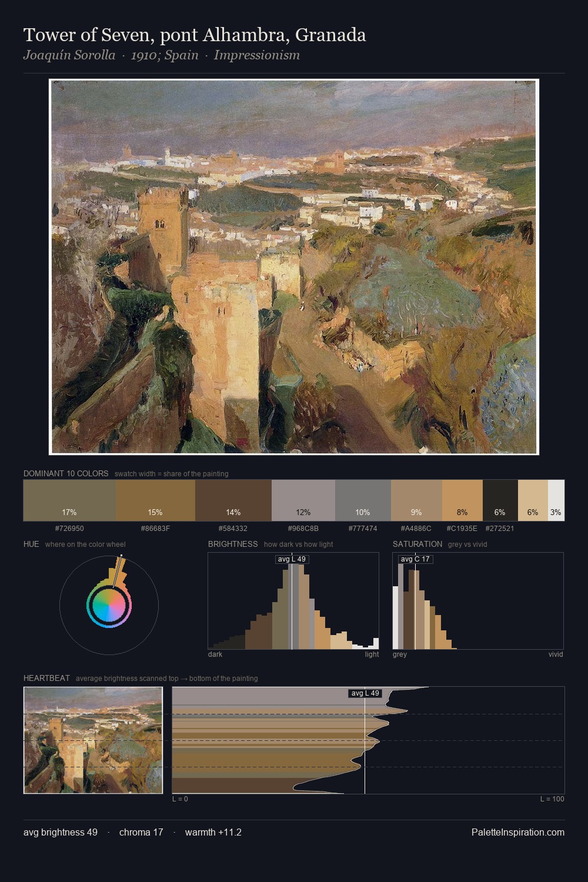Screen dimensions: 588x882
Task: Select the 12% swatch #968C8B
Action: coord(303,500)
